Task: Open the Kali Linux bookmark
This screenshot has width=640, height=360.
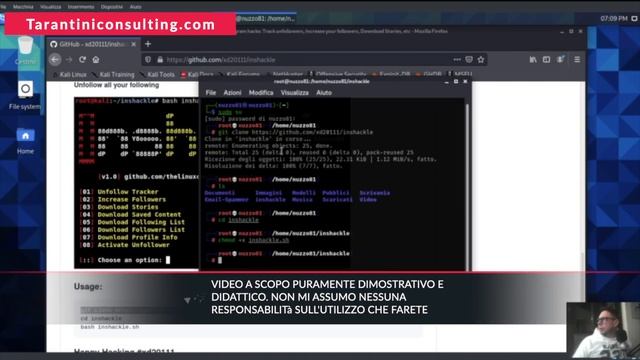Action: coord(70,75)
